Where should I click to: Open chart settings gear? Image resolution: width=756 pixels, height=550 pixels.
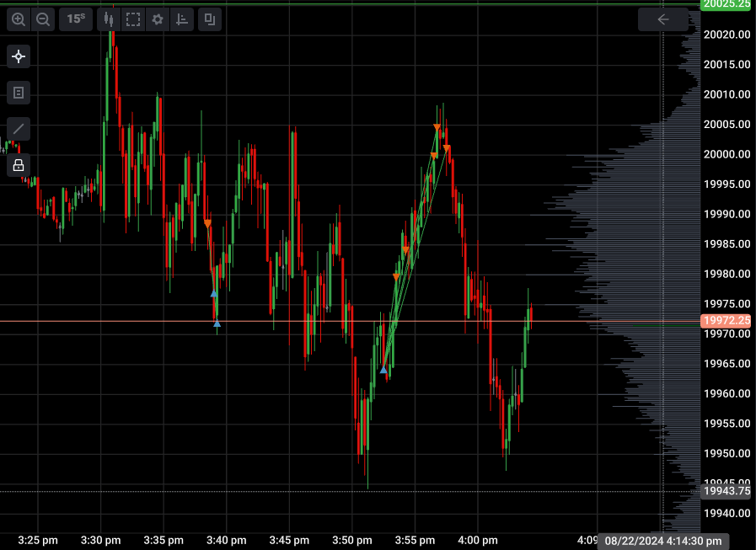[158, 19]
